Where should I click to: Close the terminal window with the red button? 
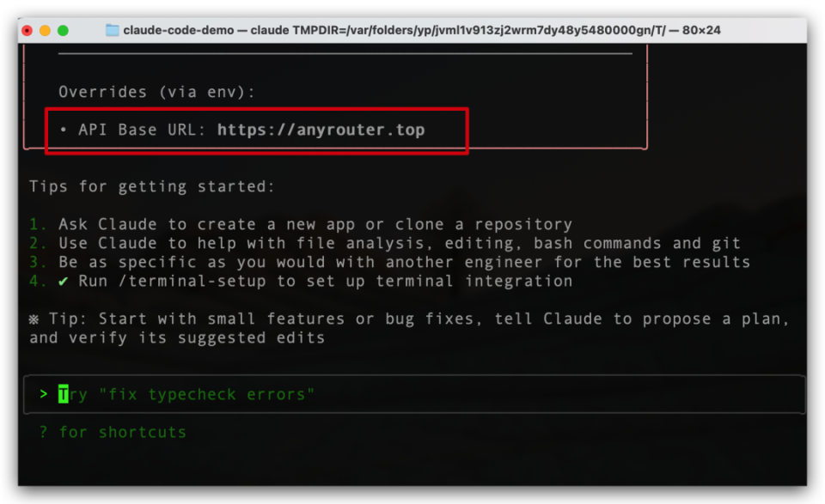tap(27, 30)
